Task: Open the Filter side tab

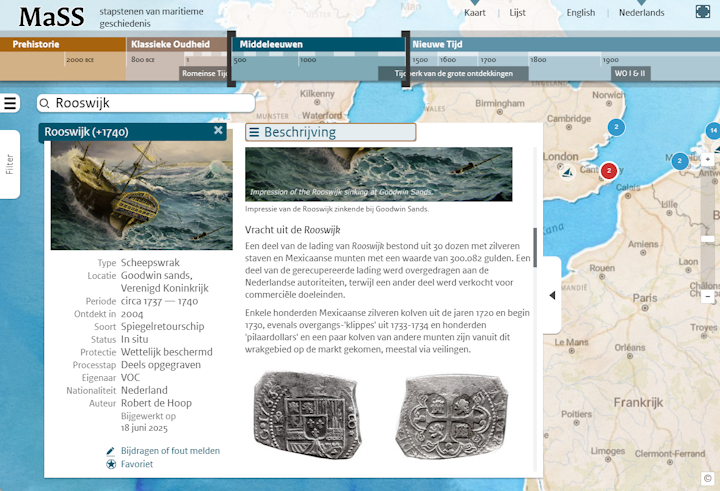Action: (10, 164)
